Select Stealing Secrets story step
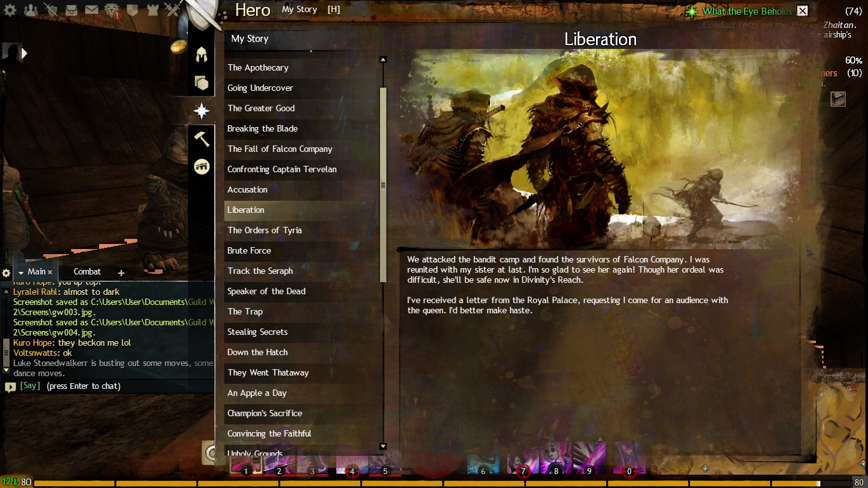Screen dimensions: 868x488 [301, 332]
